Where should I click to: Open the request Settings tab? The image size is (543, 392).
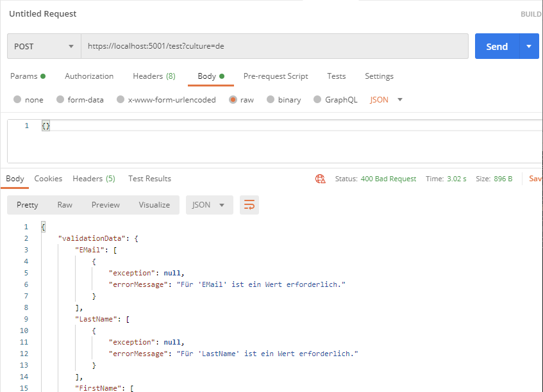(x=379, y=76)
